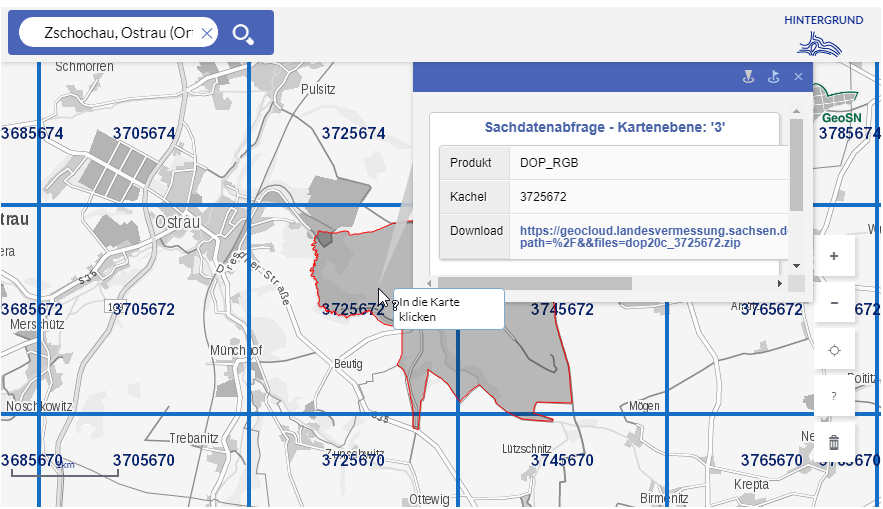The width and height of the screenshot is (883, 509).
Task: Click the popup's horizontal scrollbar thumb
Action: [535, 283]
